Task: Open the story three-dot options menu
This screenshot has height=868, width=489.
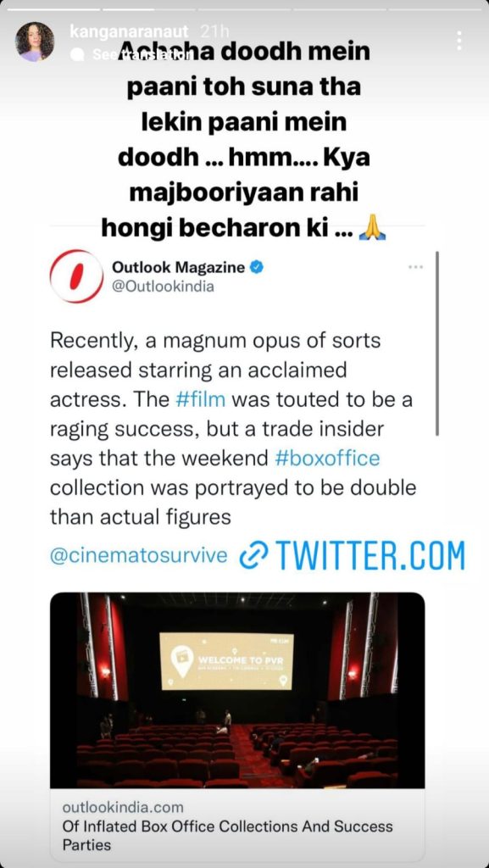Action: click(x=458, y=42)
